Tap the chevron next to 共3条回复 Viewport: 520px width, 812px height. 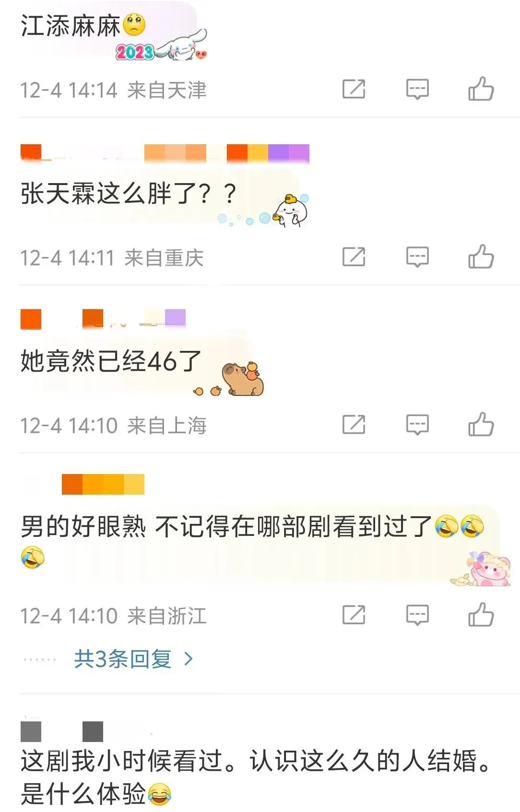[189, 659]
